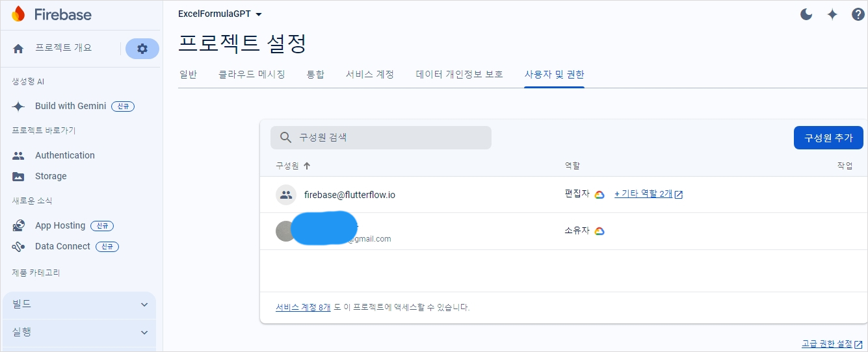
Task: Click the Authentication people icon
Action: click(18, 156)
